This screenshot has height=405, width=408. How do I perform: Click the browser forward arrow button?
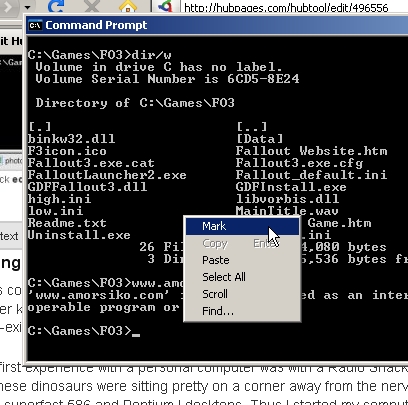pyautogui.click(x=8, y=6)
